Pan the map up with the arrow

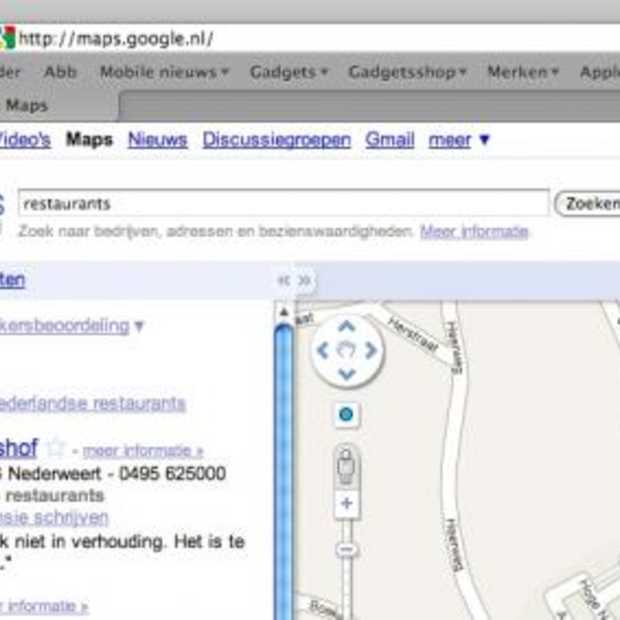347,326
